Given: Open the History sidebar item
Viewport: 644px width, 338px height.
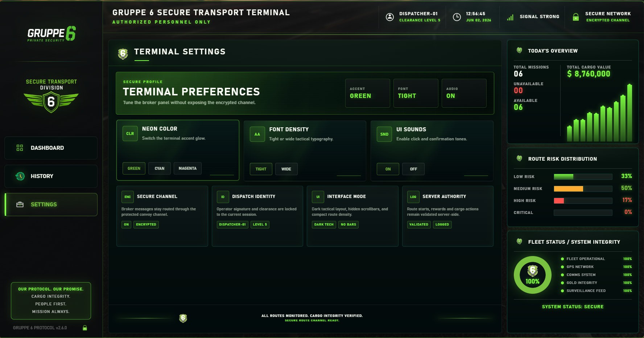Looking at the screenshot, I should (51, 176).
